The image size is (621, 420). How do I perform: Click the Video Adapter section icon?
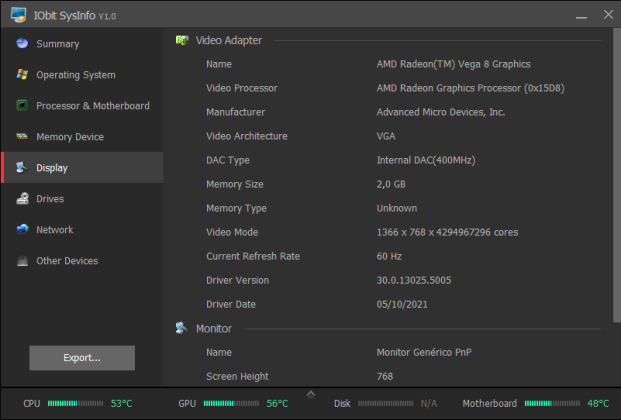click(182, 40)
